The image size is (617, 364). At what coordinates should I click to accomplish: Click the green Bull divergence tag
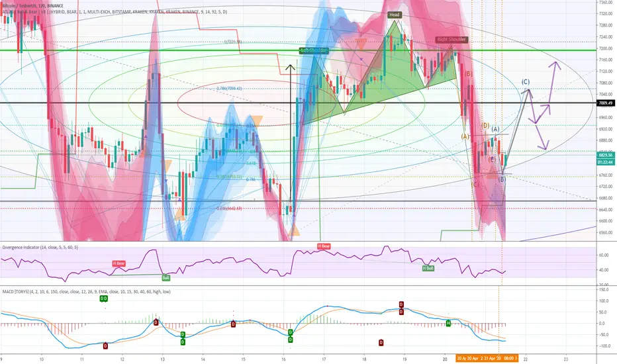(x=166, y=278)
